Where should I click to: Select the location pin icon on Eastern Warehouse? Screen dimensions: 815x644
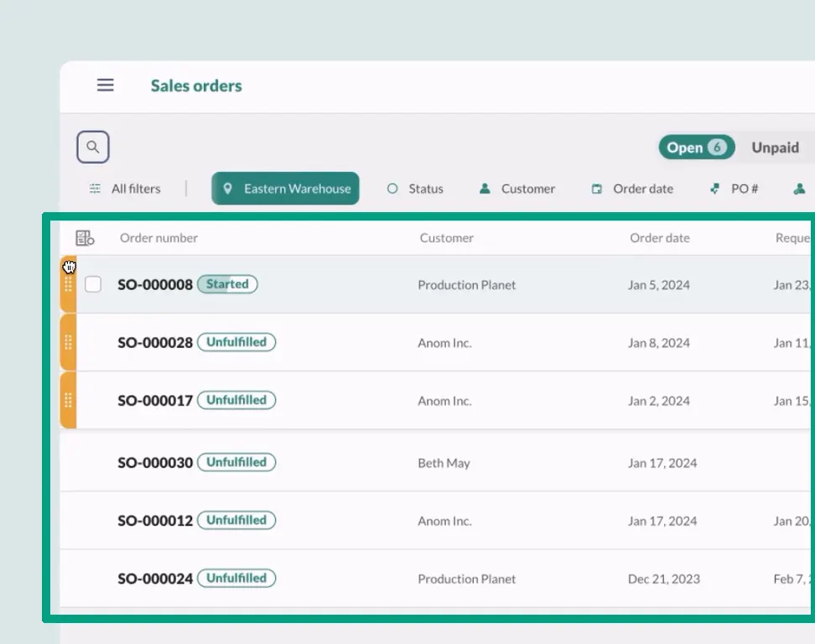(228, 189)
